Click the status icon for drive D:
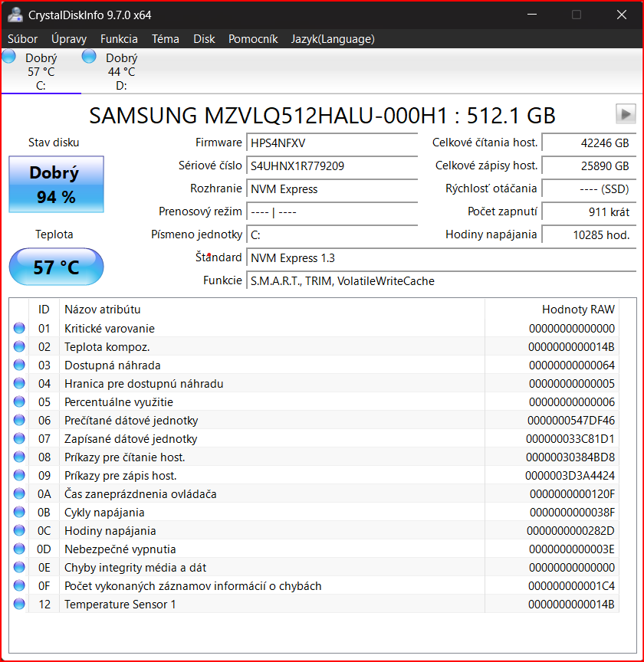This screenshot has width=644, height=662. 89,56
